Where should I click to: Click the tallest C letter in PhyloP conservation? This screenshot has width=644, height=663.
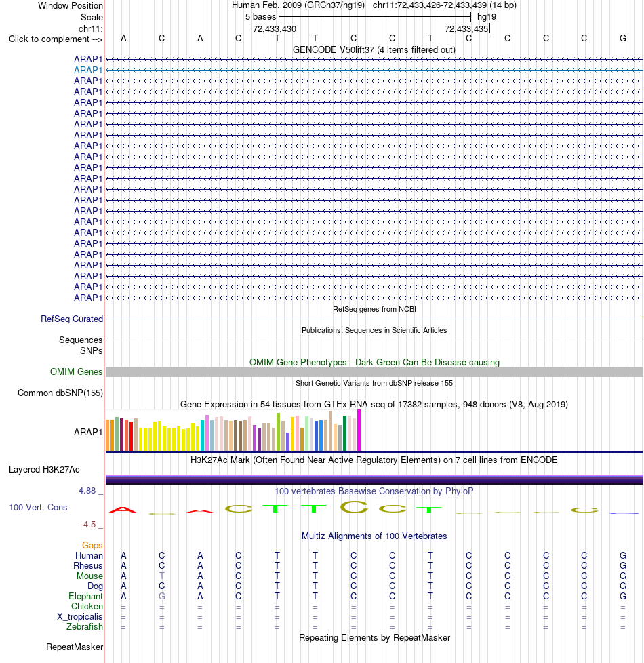(x=354, y=506)
